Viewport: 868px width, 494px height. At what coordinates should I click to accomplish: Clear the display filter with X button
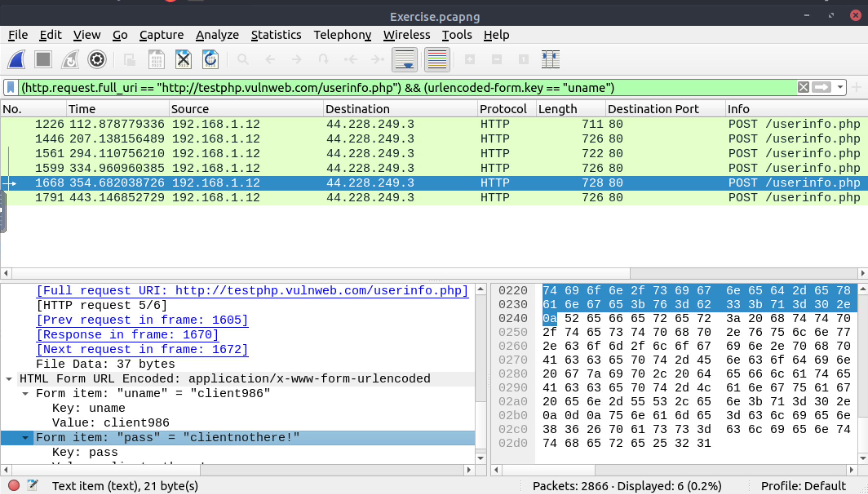803,88
